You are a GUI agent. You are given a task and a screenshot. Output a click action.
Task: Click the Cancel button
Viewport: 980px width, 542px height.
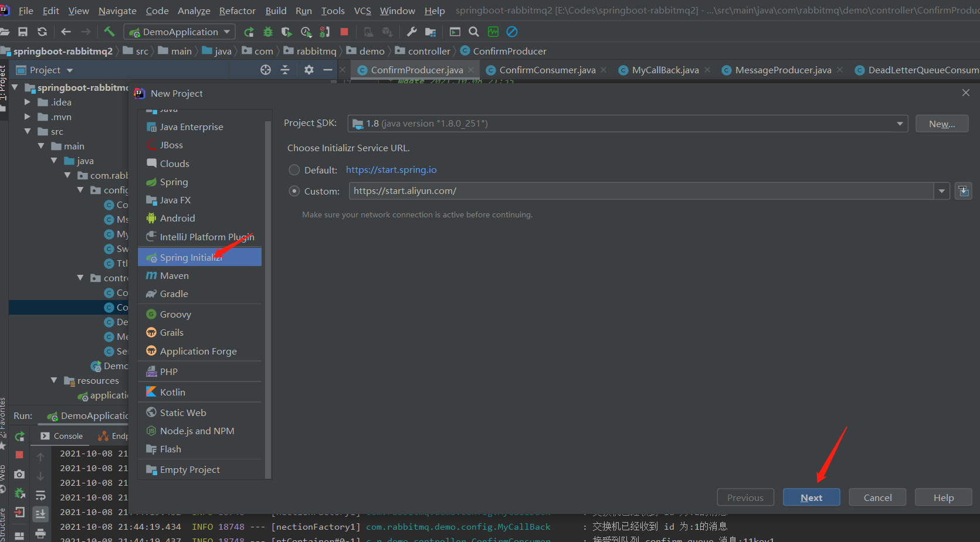click(877, 497)
